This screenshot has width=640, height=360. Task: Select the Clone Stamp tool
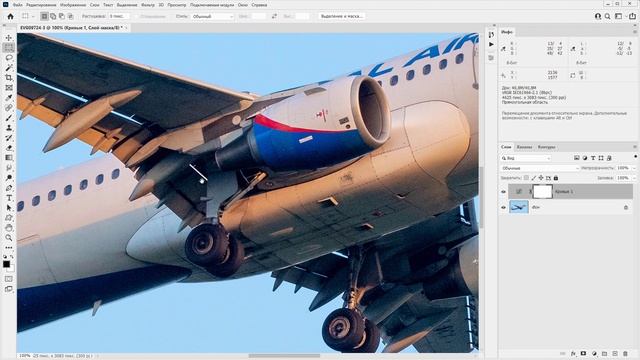pos(9,128)
